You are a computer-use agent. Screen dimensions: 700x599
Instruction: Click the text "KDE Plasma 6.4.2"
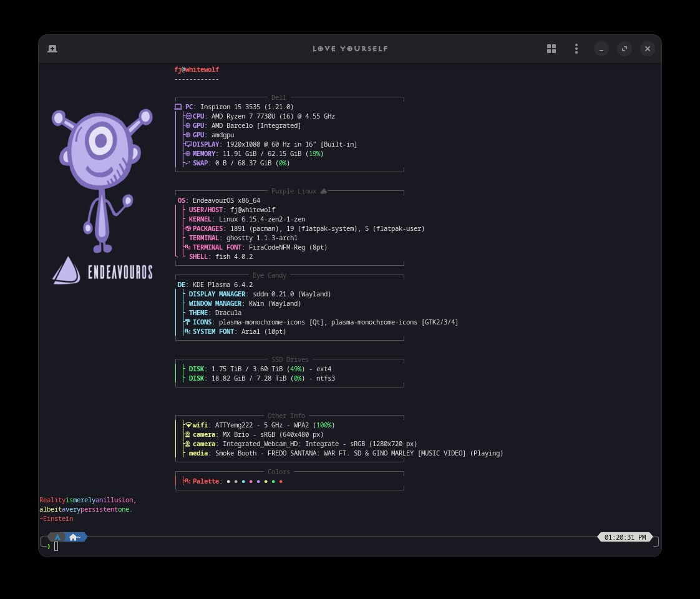[x=223, y=285]
